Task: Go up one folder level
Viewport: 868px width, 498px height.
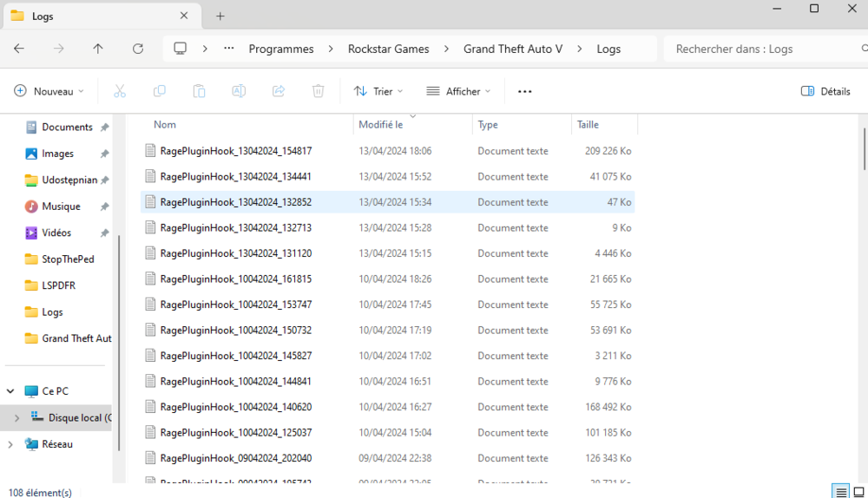Action: 98,49
